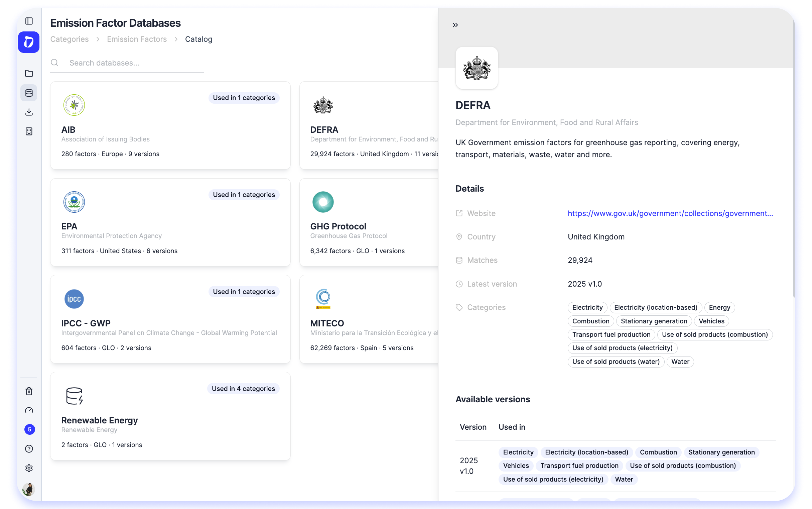The height and width of the screenshot is (509, 812).
Task: Click the '2025 v1.0' version cell
Action: click(468, 466)
